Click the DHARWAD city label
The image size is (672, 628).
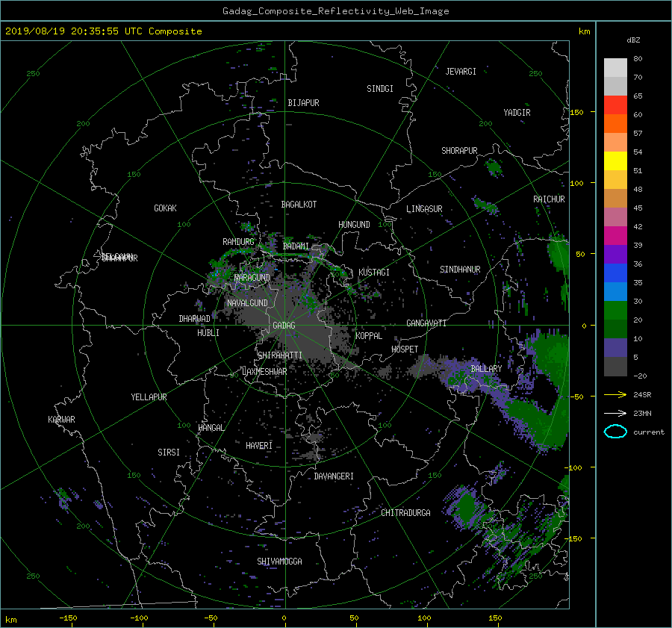pyautogui.click(x=194, y=319)
